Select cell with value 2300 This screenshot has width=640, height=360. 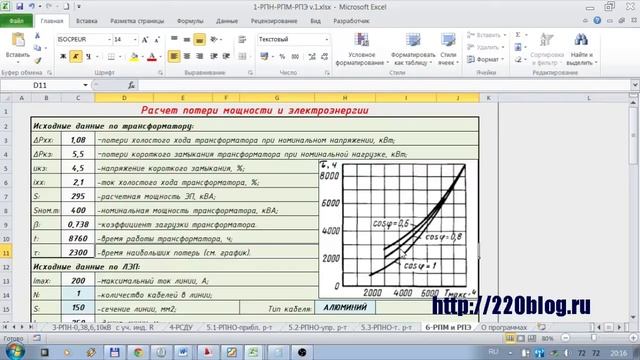(x=78, y=253)
